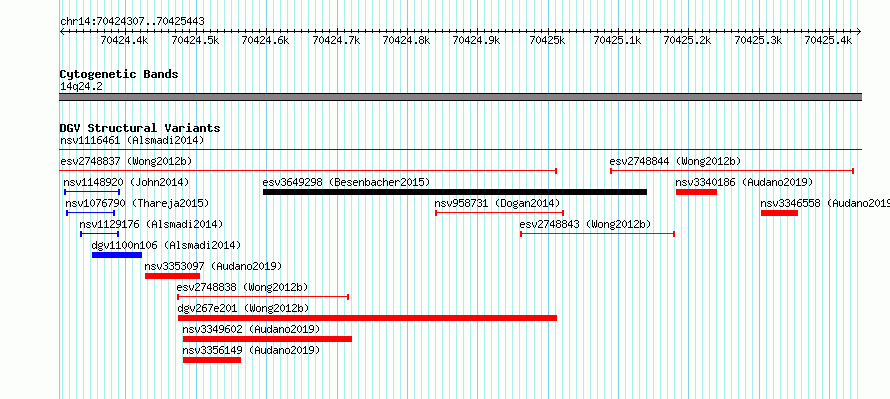Screen dimensions: 890x399
Task: Click the 70424.4k ruler tick label
Action: coord(124,40)
